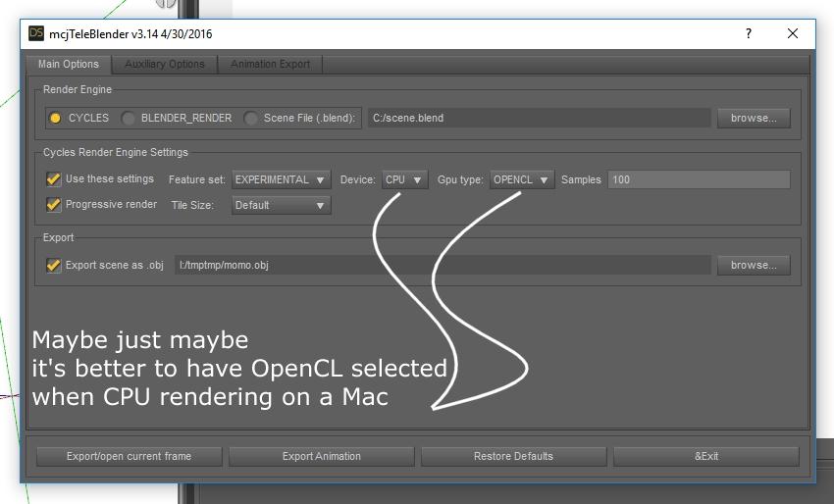
Task: Click the Cycles Render Engine Settings label
Action: tap(116, 152)
